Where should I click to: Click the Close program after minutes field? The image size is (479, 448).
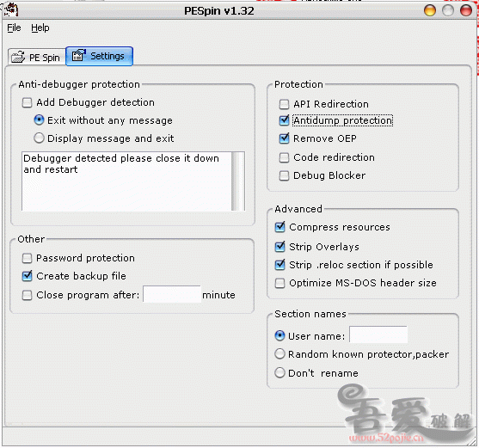click(172, 294)
